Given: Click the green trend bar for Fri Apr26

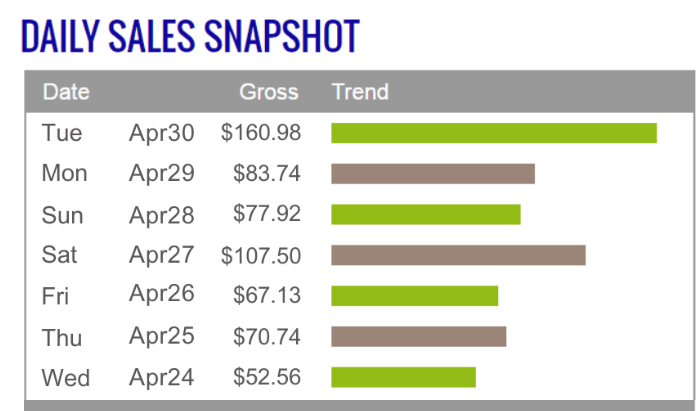Looking at the screenshot, I should (x=414, y=296).
